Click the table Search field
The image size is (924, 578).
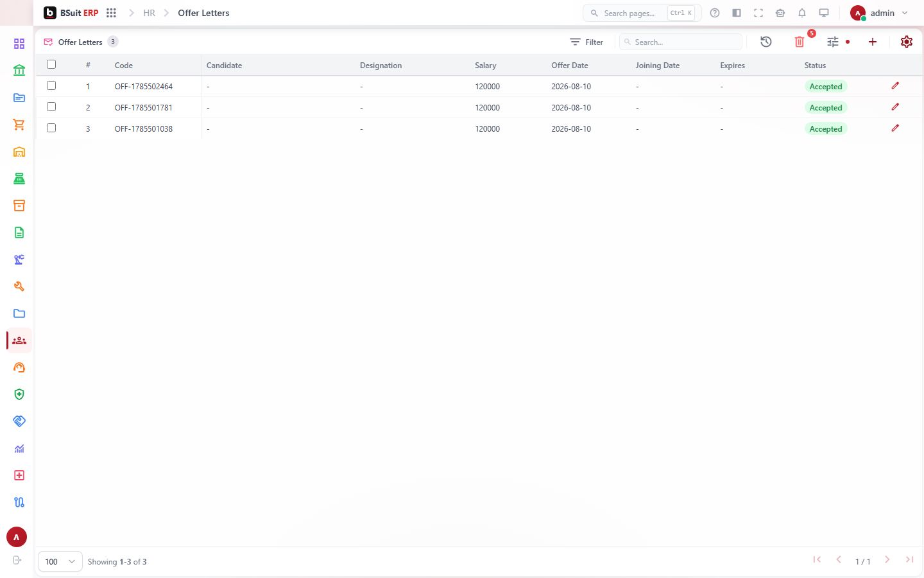point(681,42)
